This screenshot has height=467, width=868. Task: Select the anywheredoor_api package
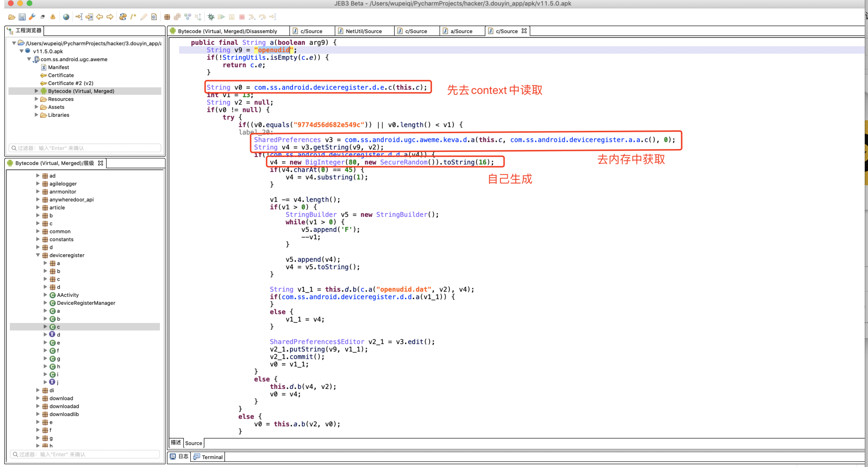(x=71, y=199)
